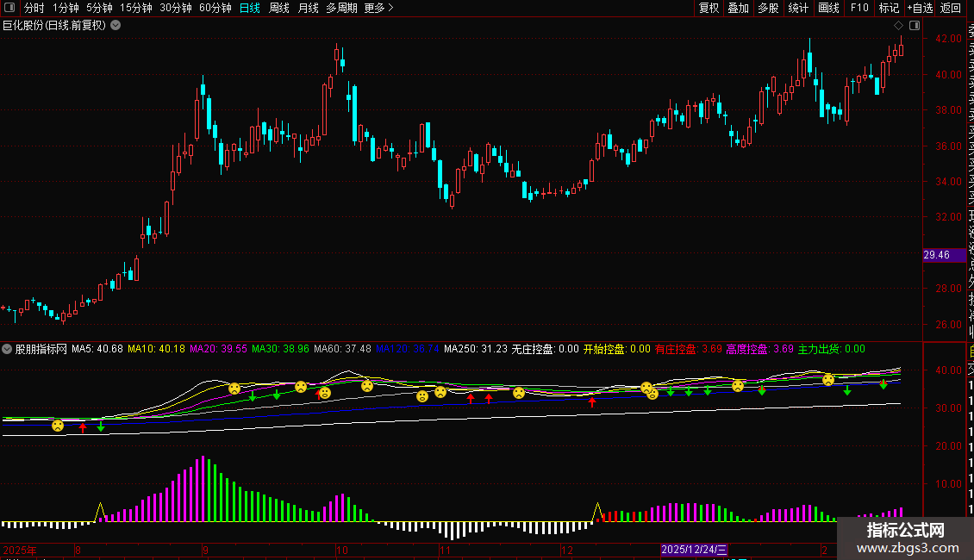Switch to the 周线 weekly period
The width and height of the screenshot is (974, 560).
279,8
